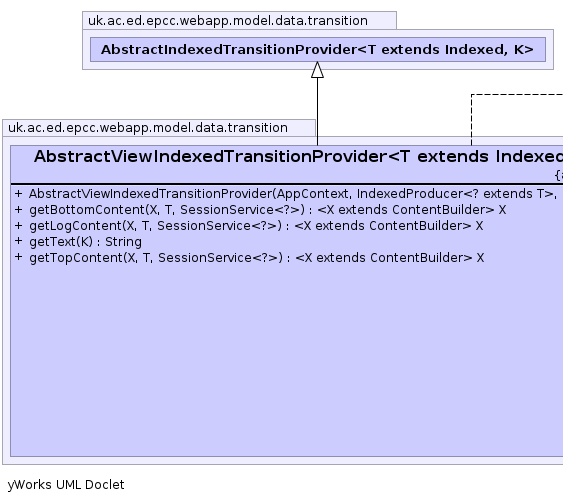The image size is (563, 502).
Task: Select the getText(K) : String method
Action: [x=85, y=242]
